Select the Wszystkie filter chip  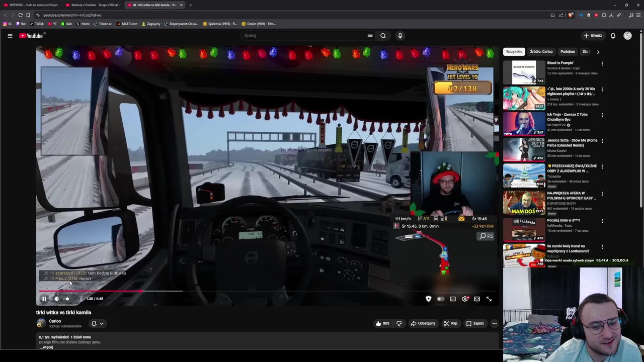(x=514, y=51)
